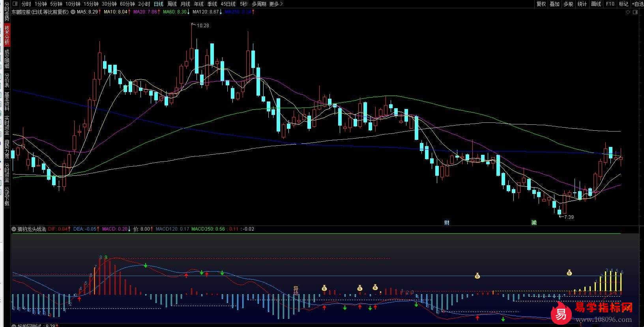Switch to the 30分钟 period

tap(109, 4)
